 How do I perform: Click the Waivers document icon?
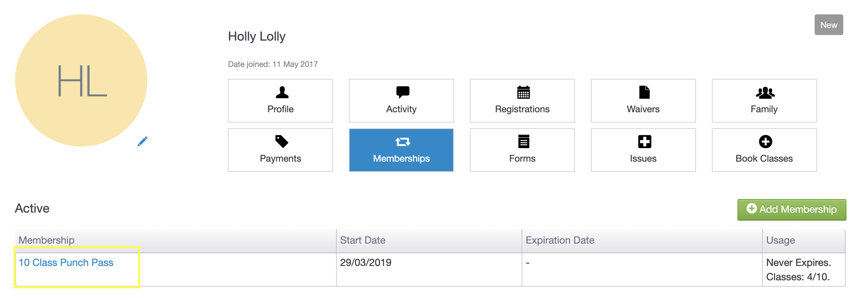pyautogui.click(x=644, y=92)
